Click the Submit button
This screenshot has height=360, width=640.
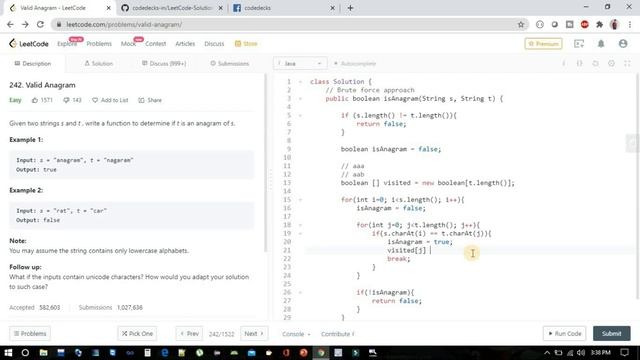(x=611, y=333)
